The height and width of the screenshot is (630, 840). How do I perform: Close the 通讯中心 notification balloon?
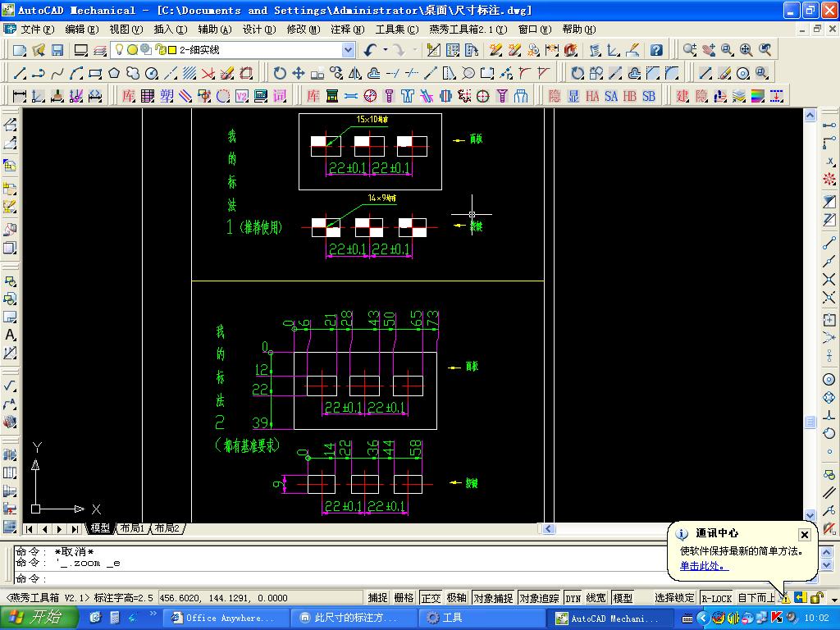coord(805,535)
